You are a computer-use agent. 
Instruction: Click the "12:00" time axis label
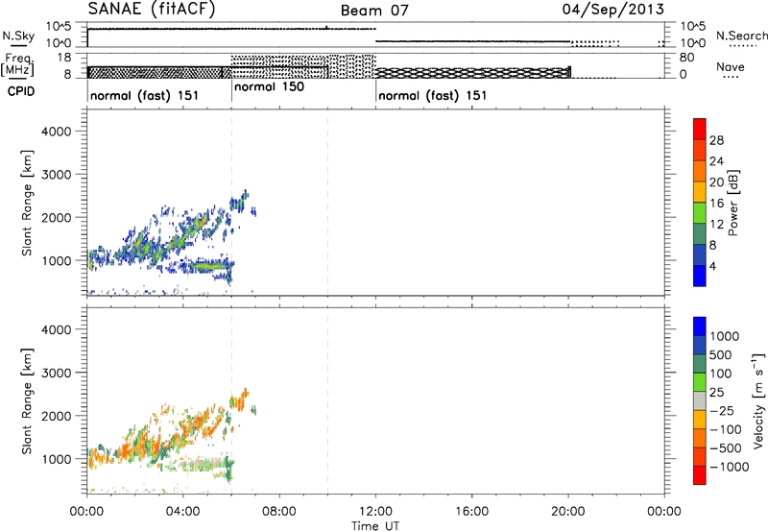click(x=375, y=512)
